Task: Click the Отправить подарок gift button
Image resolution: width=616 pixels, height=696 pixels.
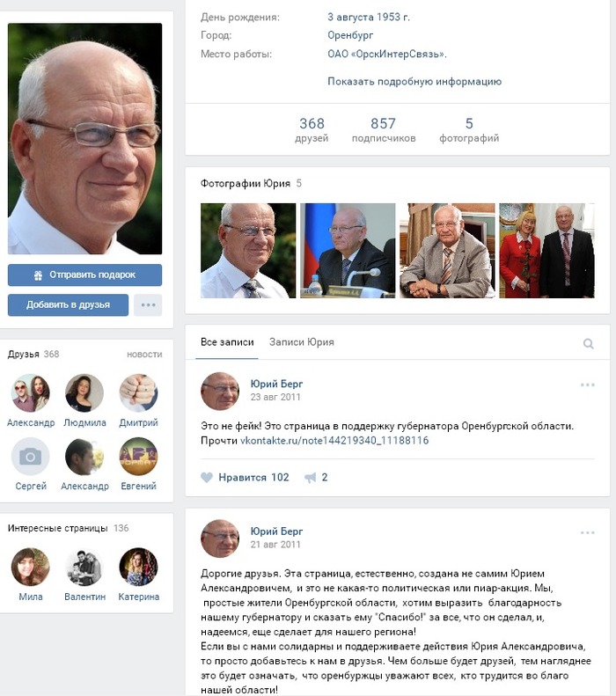Action: pos(84,275)
